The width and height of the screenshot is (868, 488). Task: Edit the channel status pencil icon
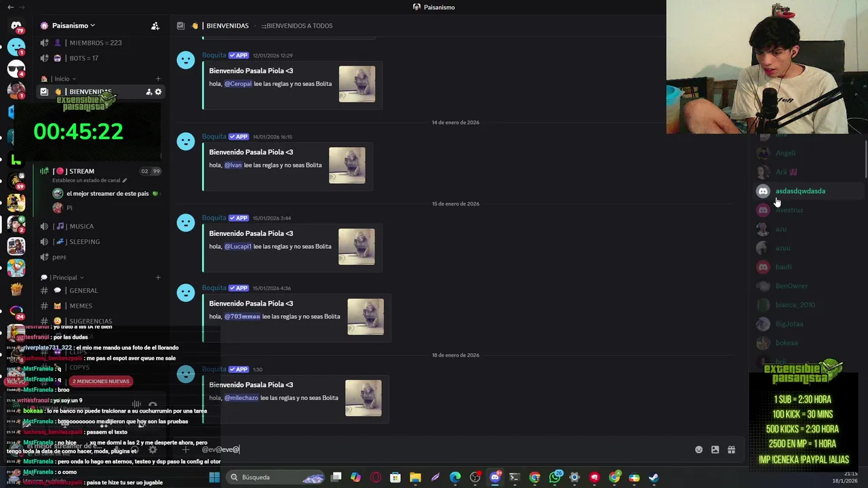click(124, 181)
